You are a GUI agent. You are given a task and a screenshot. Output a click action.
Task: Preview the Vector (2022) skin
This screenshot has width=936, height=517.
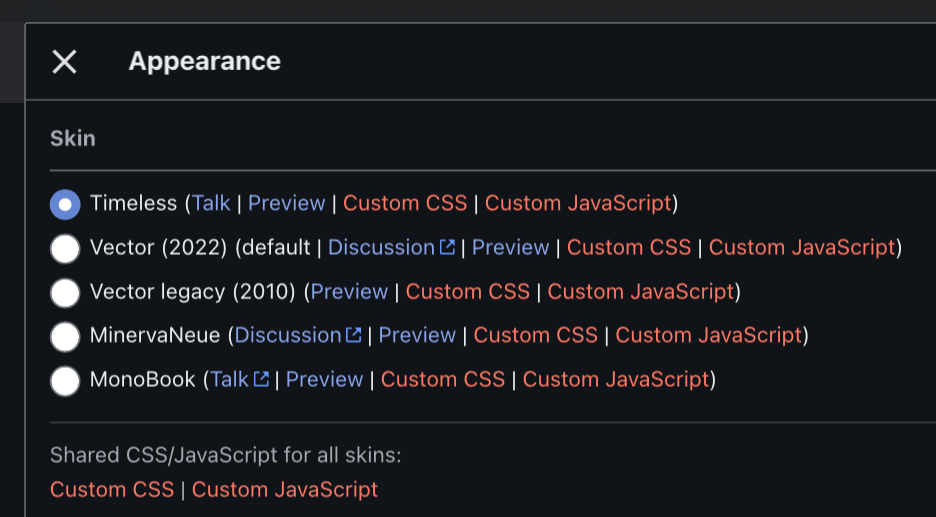[x=510, y=247]
